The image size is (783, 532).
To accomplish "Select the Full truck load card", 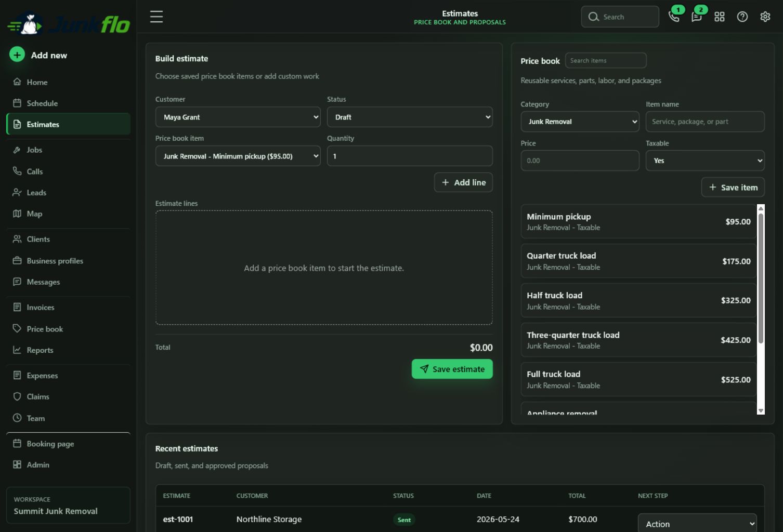I will pos(638,379).
